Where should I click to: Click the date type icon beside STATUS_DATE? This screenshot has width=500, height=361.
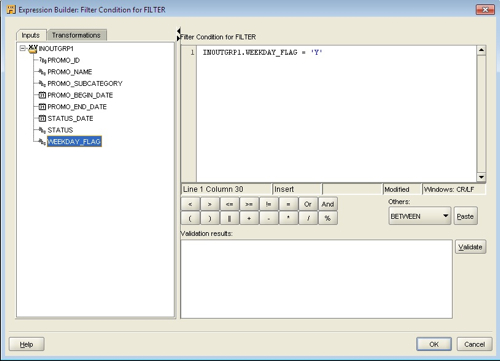(x=42, y=119)
